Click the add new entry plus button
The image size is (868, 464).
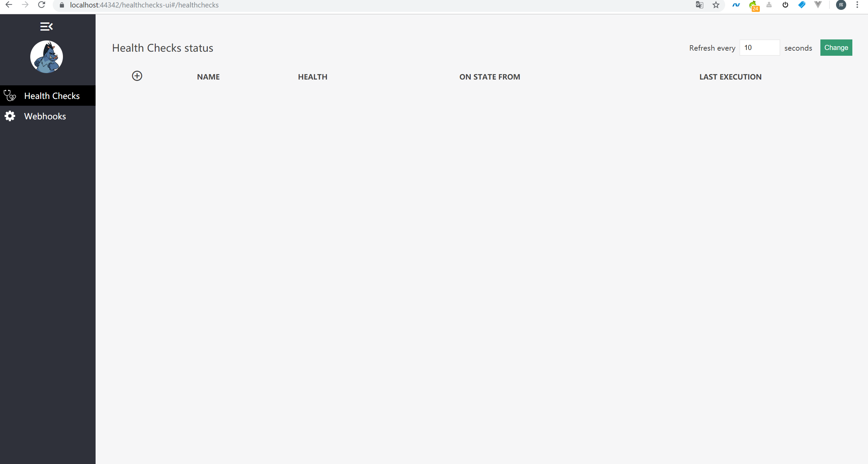pyautogui.click(x=137, y=76)
